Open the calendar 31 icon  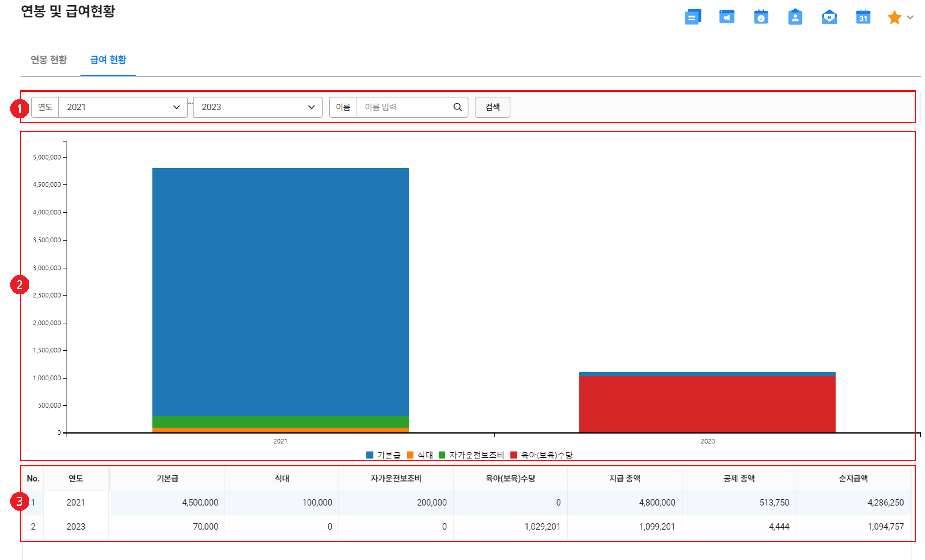click(863, 17)
